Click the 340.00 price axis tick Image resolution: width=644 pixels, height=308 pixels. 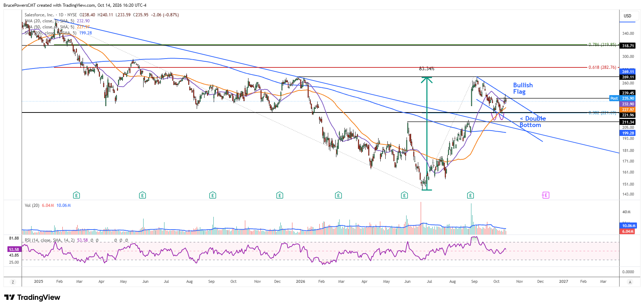click(x=628, y=33)
